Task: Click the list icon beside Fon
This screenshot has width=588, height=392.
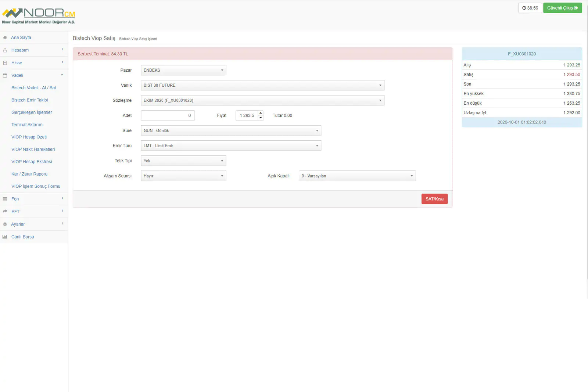Action: coord(5,199)
